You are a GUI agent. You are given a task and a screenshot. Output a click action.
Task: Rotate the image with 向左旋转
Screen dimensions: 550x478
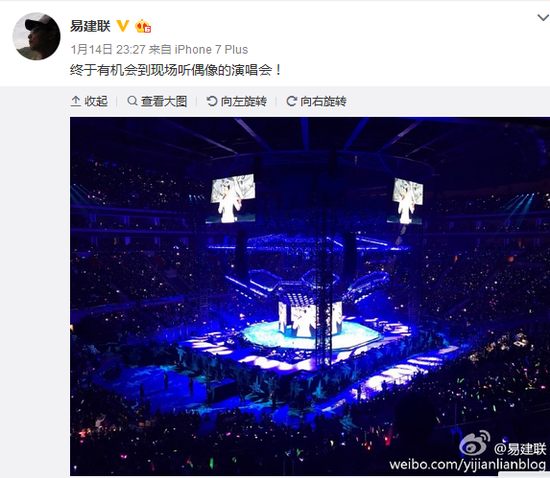pyautogui.click(x=237, y=101)
